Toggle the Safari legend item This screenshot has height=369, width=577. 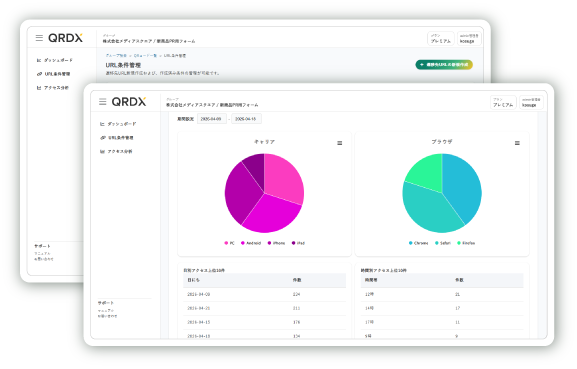[x=443, y=243]
